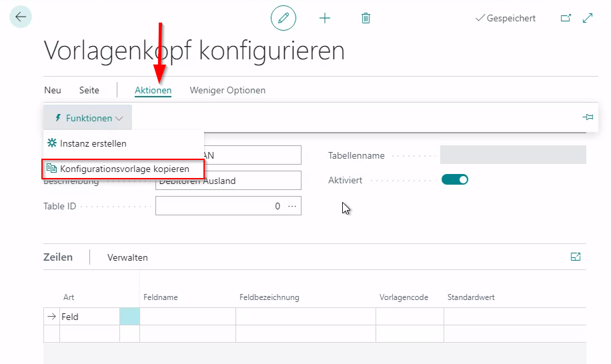611x364 pixels.
Task: Toggle the Aktiviert switch
Action: [x=455, y=179]
